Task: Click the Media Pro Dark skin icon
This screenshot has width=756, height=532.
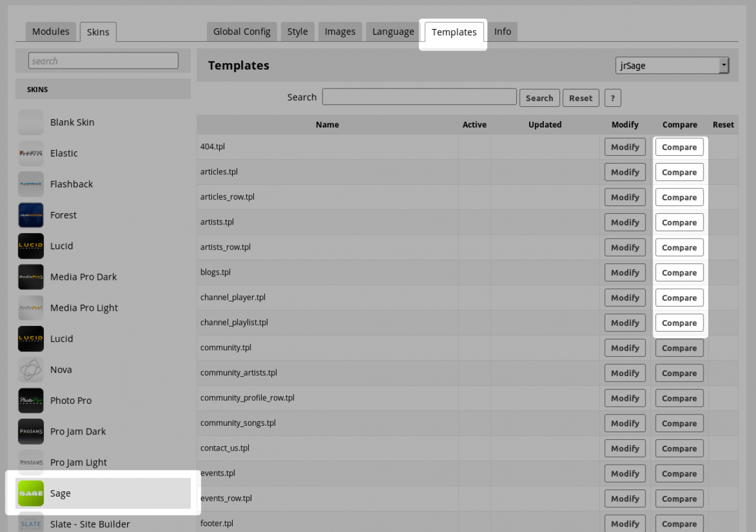Action: 31,277
